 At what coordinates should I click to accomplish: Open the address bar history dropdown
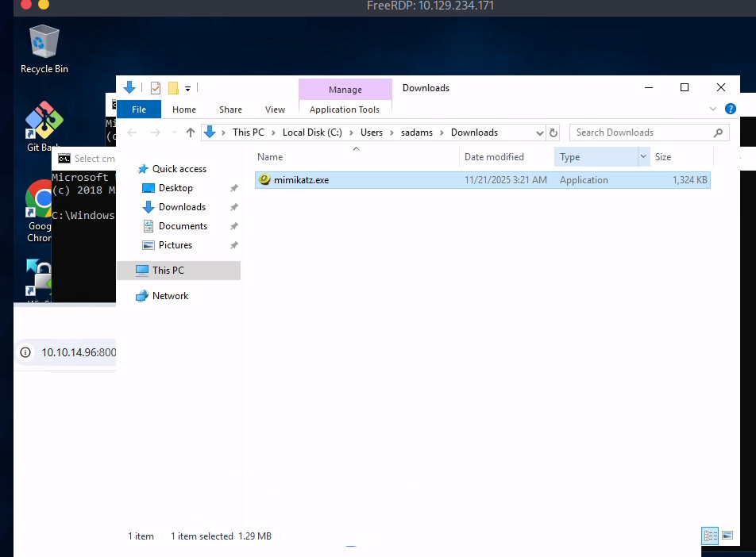tap(539, 133)
